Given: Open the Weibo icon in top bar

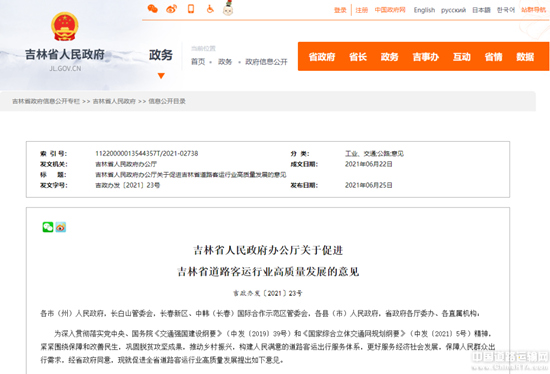Looking at the screenshot, I should [x=172, y=9].
